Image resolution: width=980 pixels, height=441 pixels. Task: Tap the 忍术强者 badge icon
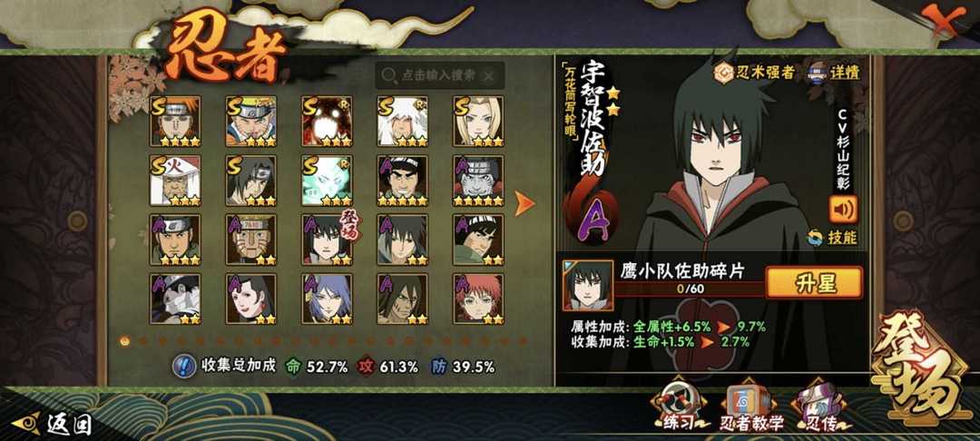pos(726,72)
